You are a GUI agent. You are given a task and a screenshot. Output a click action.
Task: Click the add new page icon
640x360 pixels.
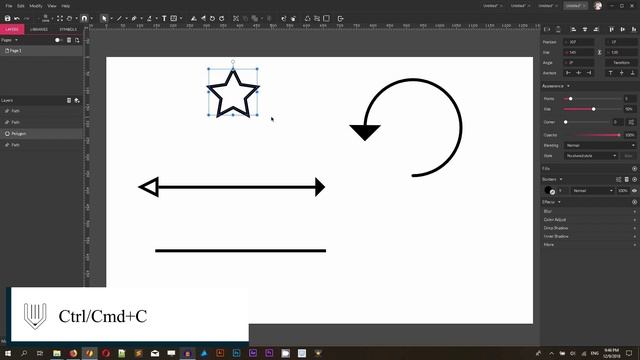point(77,40)
